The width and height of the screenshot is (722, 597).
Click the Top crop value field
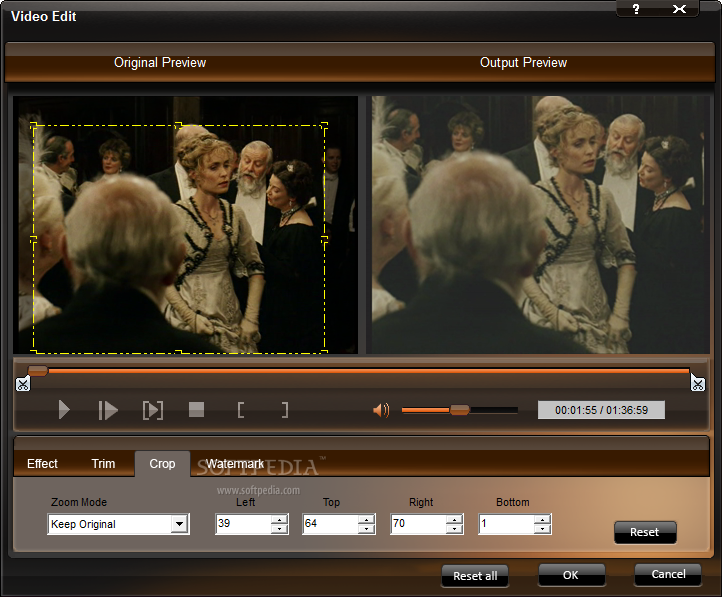330,524
